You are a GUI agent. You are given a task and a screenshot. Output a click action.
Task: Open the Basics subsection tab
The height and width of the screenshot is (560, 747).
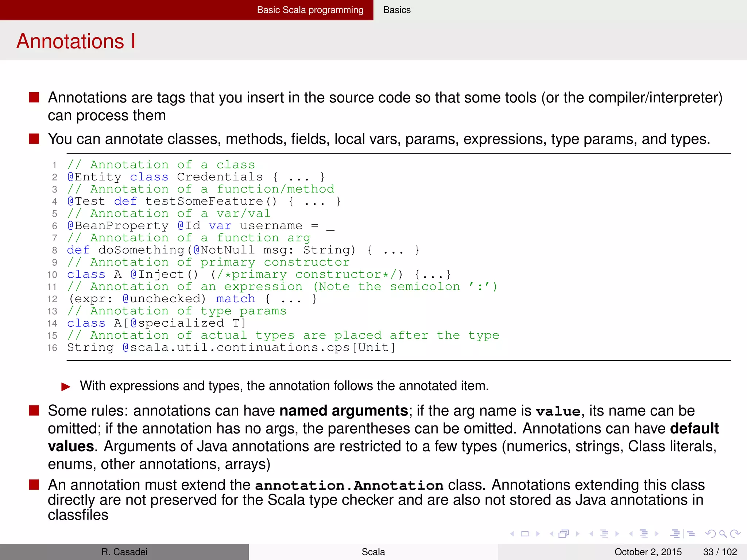[397, 10]
